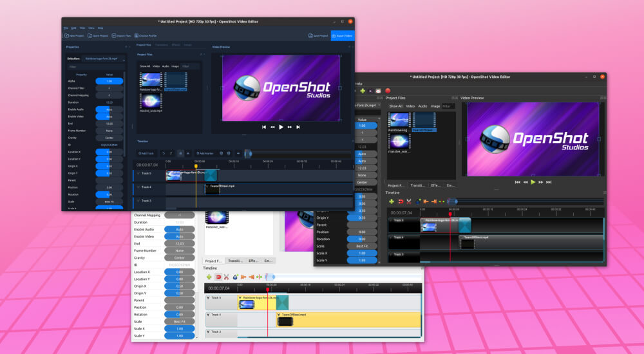The height and width of the screenshot is (354, 644).
Task: Click Open Project in the blue-themed window
Action: 98,36
